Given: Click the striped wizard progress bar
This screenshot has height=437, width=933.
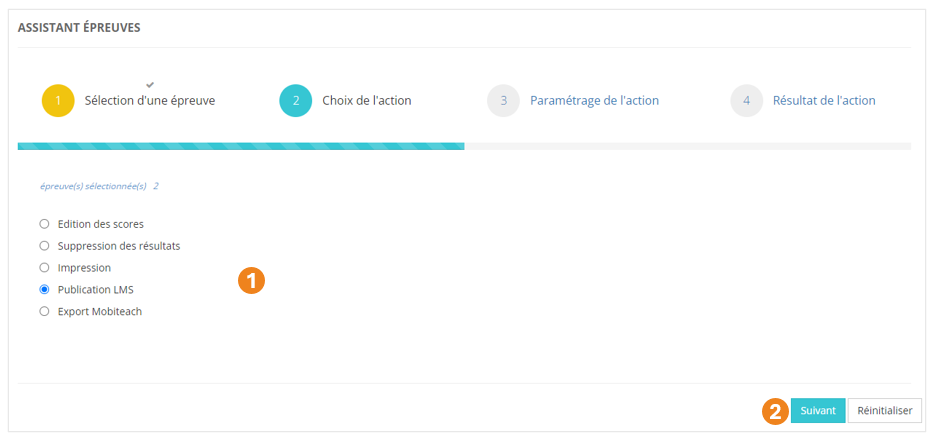Looking at the screenshot, I should pos(240,147).
